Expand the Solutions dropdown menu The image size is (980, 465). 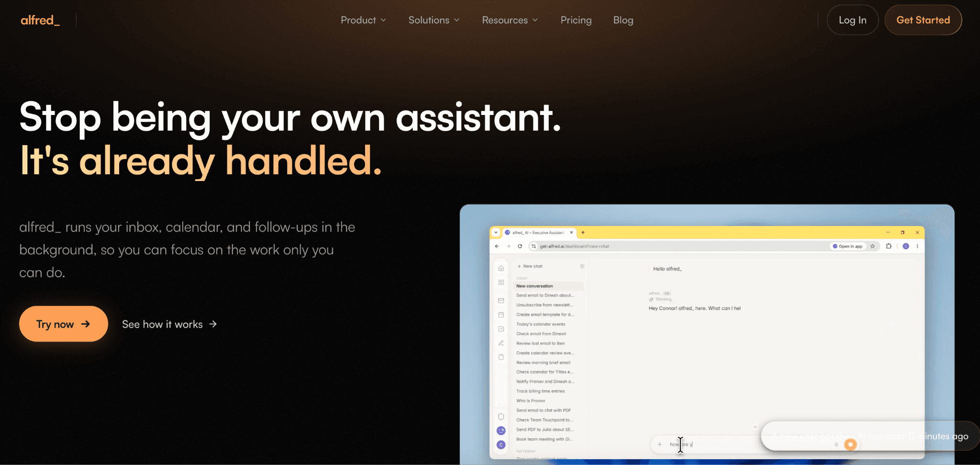coord(434,20)
